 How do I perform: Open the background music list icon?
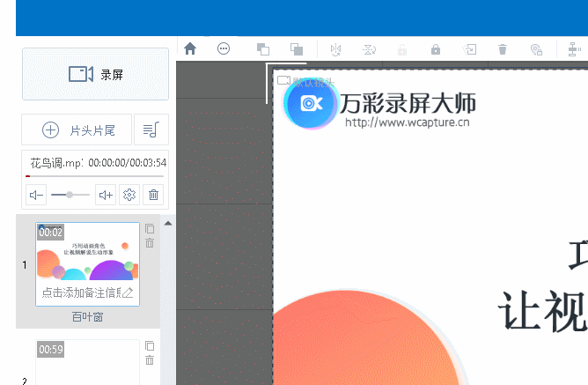click(151, 130)
